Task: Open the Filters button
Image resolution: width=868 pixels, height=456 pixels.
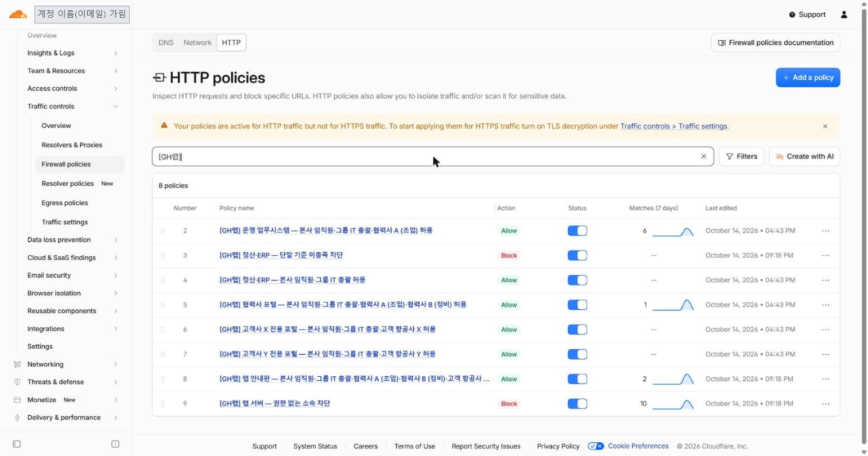Action: pos(741,157)
